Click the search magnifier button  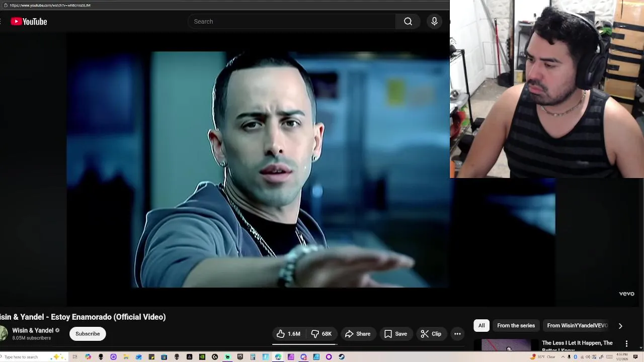pos(408,22)
